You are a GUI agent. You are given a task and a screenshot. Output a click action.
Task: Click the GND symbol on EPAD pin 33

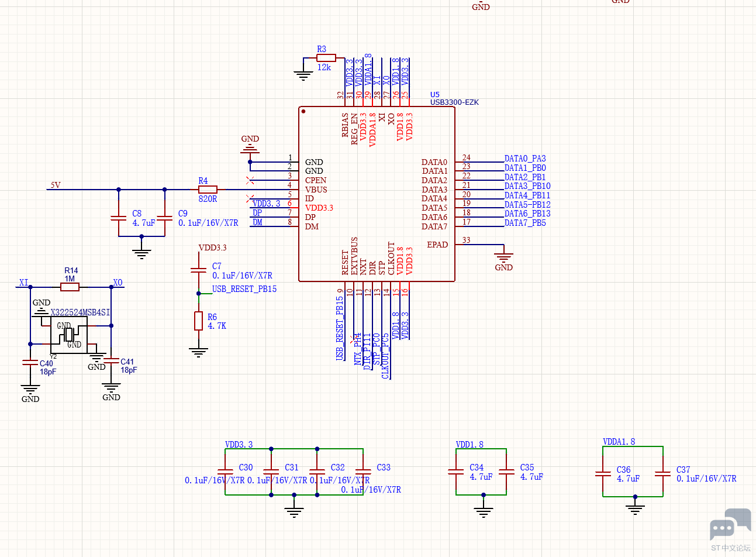click(503, 257)
